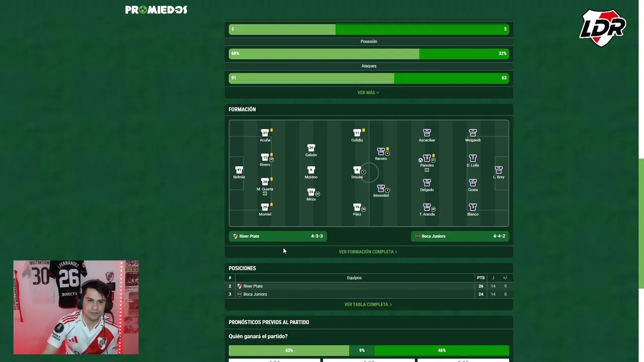Click the Posesión percentage bar

pos(369,54)
